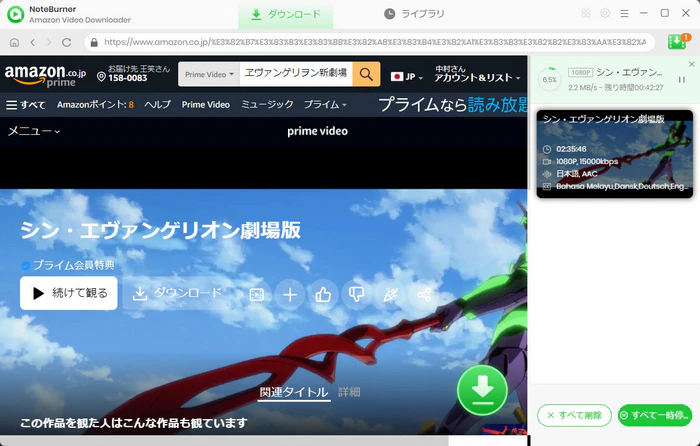Open ヘルプ menu item
The image size is (700, 446).
157,104
